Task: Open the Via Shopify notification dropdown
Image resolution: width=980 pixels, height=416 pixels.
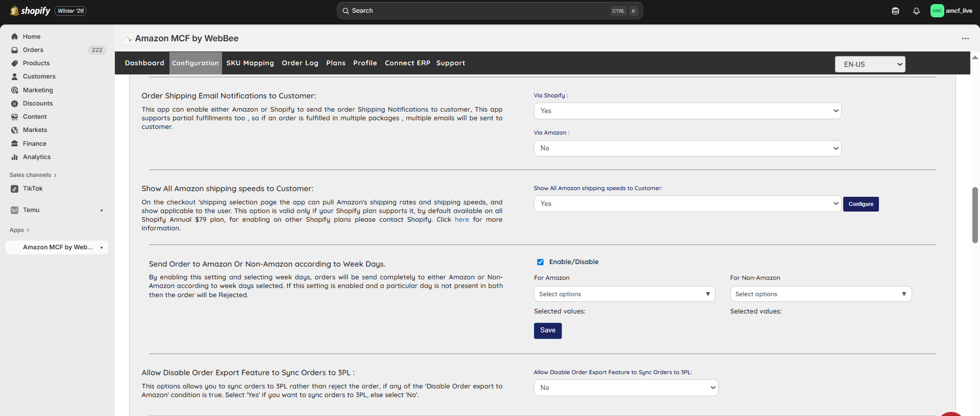Action: coord(687,111)
